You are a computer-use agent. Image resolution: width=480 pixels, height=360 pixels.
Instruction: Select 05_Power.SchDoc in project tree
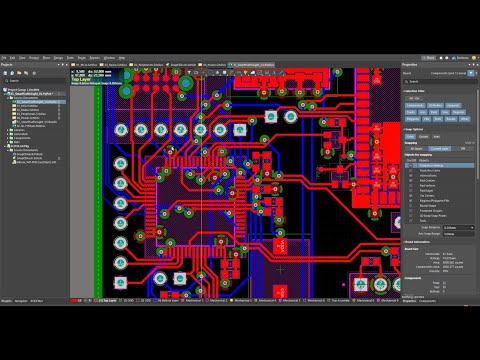(x=28, y=118)
